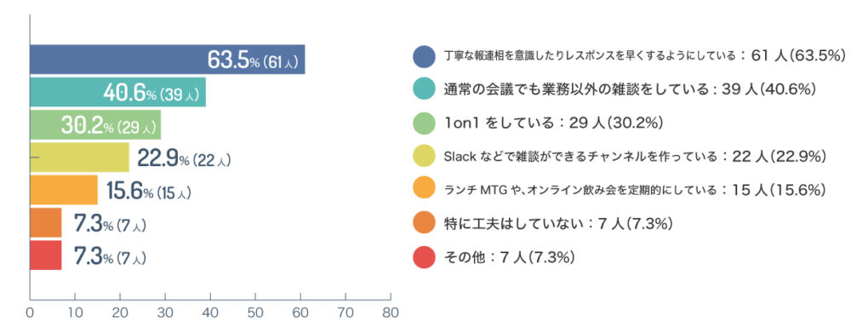Screen dimensions: 868x333
Task: Click the teal legend circle
Action: click(424, 89)
